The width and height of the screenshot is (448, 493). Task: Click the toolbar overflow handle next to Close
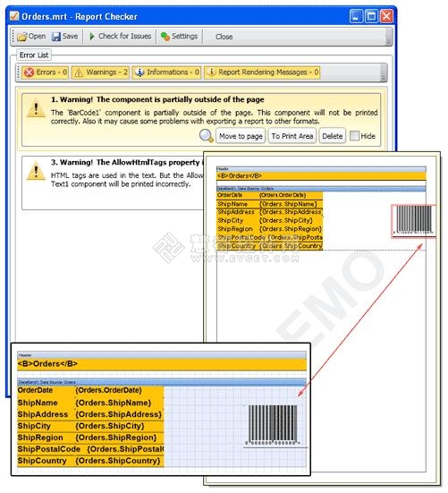[x=389, y=37]
